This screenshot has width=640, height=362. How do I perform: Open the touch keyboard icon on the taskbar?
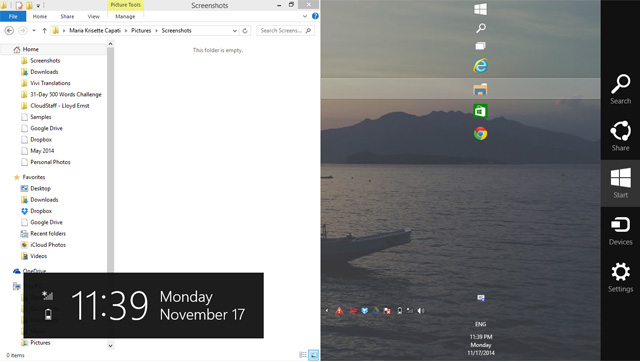(x=481, y=298)
